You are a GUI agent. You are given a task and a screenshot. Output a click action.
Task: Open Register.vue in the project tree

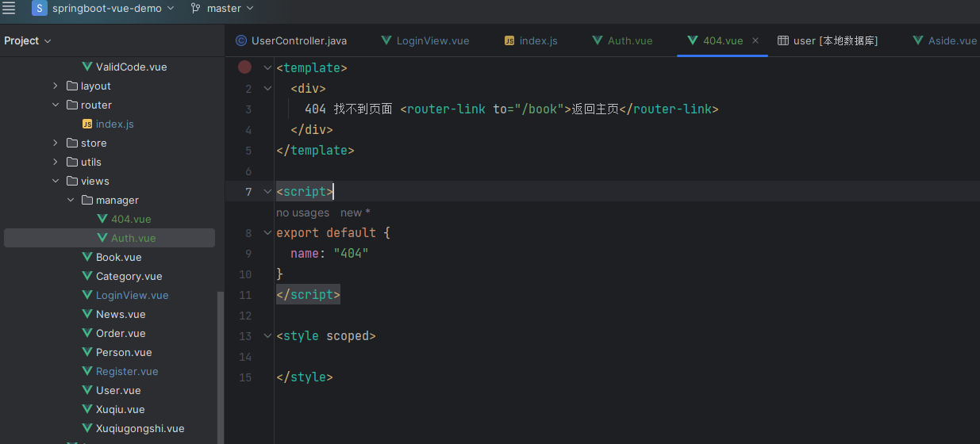pyautogui.click(x=127, y=371)
